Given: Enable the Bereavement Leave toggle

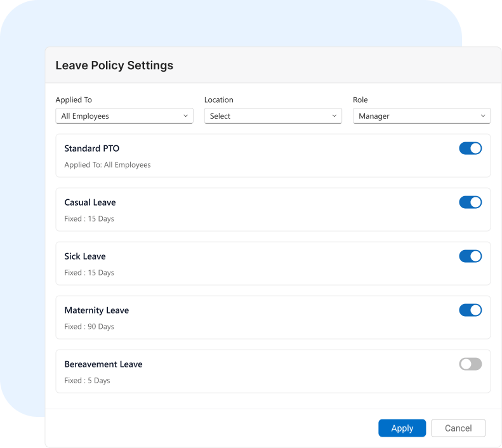Looking at the screenshot, I should tap(470, 364).
